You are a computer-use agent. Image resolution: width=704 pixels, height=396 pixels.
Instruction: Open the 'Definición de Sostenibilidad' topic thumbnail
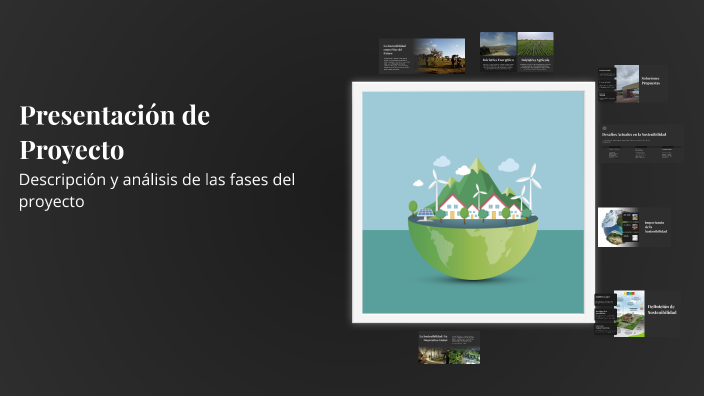coord(638,313)
